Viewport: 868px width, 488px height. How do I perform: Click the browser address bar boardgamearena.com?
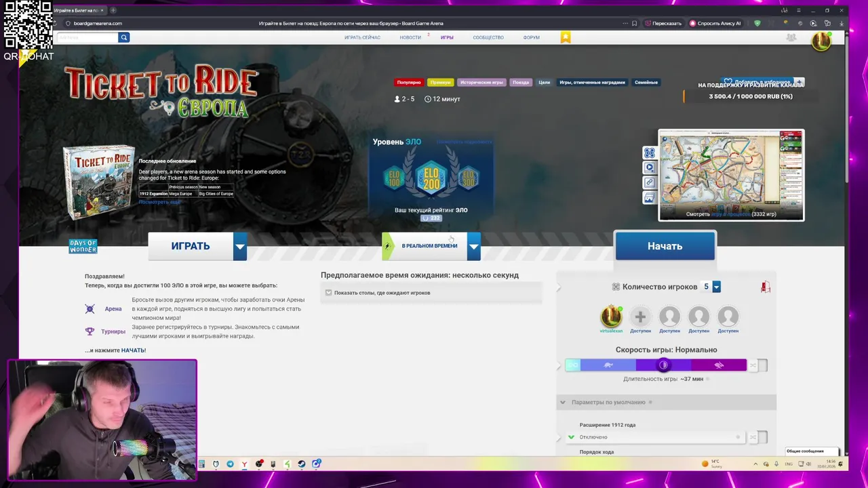pyautogui.click(x=98, y=23)
